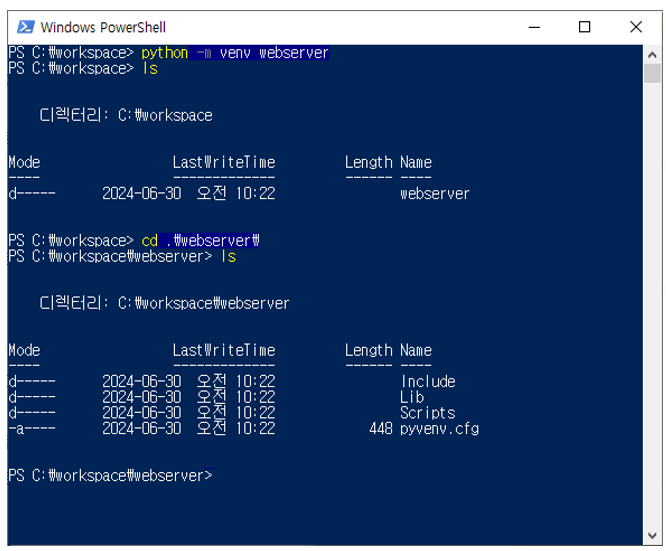This screenshot has width=666, height=551.
Task: Click the "Scripts" directory entry
Action: (427, 413)
